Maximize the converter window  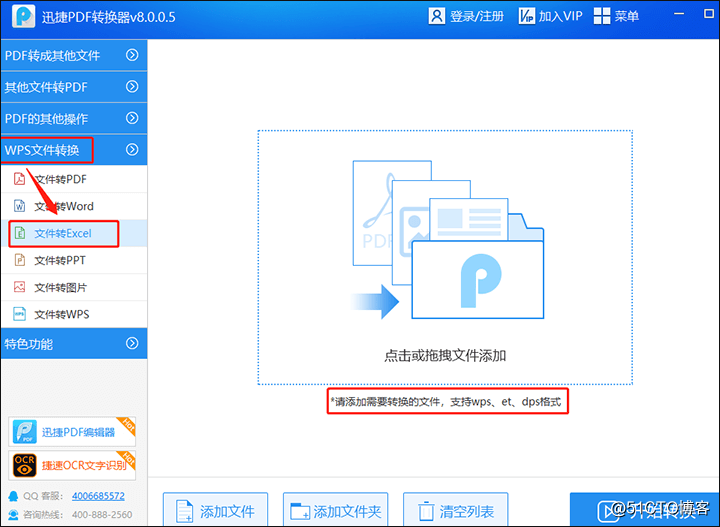(709, 14)
